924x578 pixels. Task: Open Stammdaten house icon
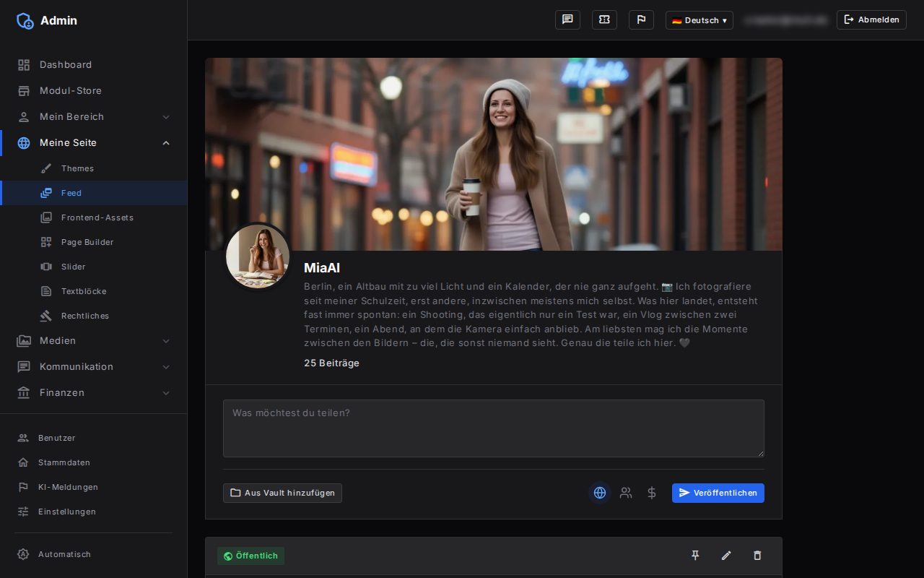pyautogui.click(x=23, y=462)
